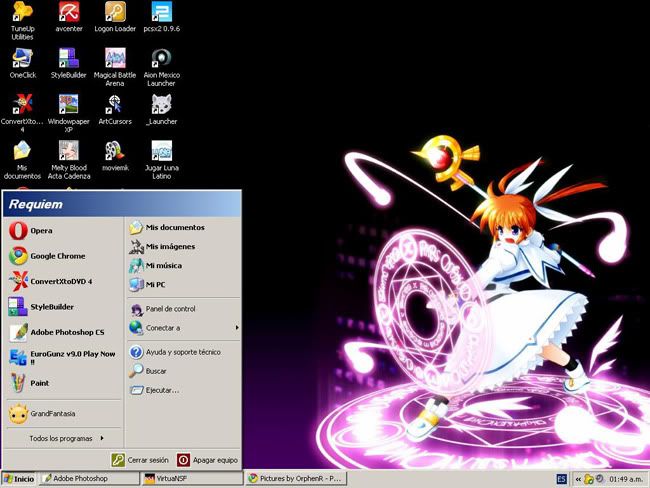Open Panel de control
Image resolution: width=650 pixels, height=488 pixels.
(x=184, y=309)
